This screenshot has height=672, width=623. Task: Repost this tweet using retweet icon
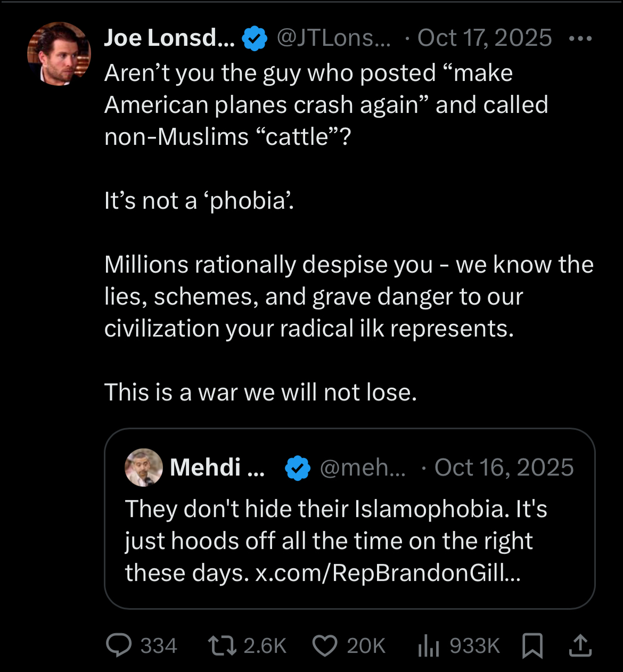(221, 645)
